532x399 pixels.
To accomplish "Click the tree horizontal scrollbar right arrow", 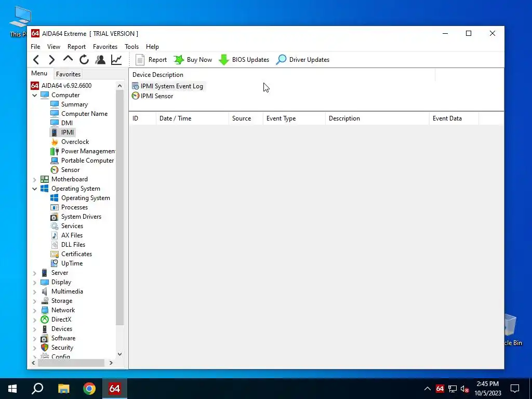I will pyautogui.click(x=111, y=363).
